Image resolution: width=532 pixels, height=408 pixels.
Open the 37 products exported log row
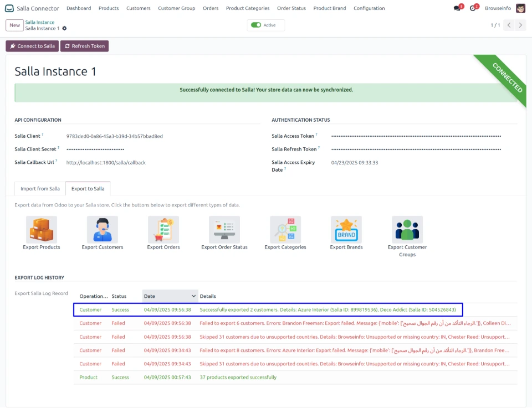pos(238,378)
